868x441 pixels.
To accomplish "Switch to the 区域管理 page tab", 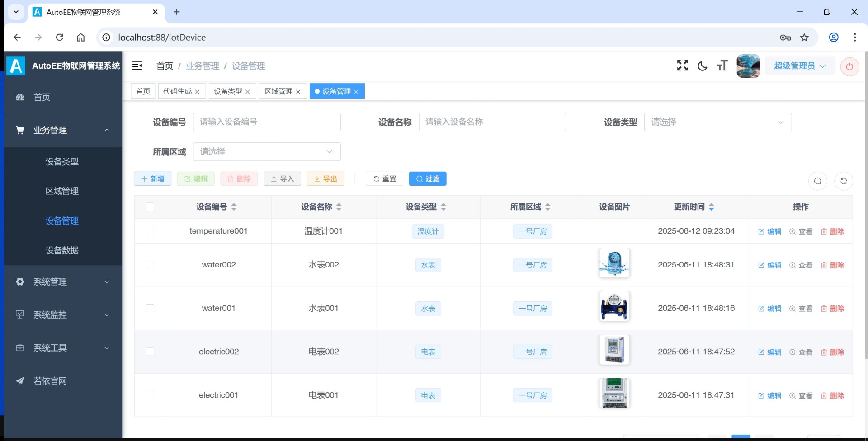I will [x=278, y=91].
